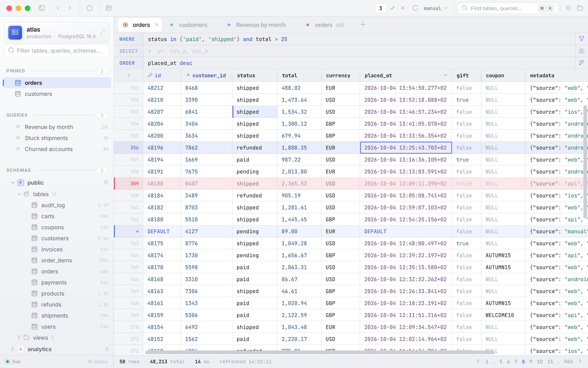Close the orders tab

(x=156, y=25)
